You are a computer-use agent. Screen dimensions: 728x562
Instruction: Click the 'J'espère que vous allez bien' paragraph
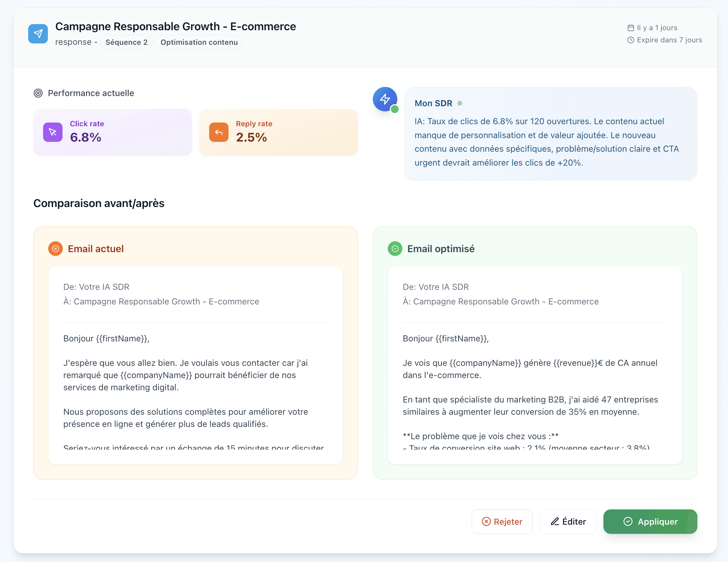click(x=186, y=375)
